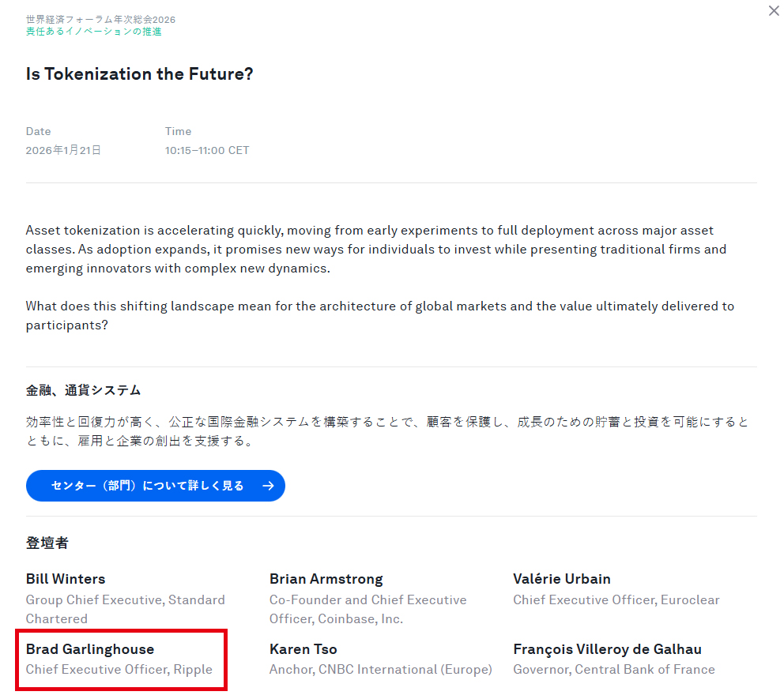
Task: Click the Date value 2026年1月21日
Action: pos(63,150)
